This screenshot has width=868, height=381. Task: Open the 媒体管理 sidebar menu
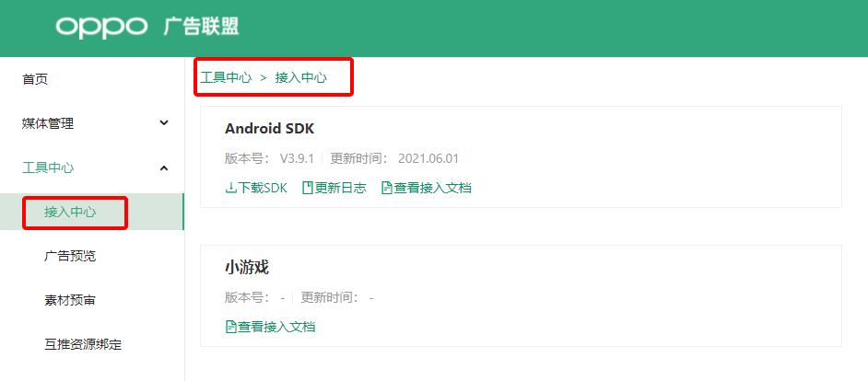coord(48,123)
